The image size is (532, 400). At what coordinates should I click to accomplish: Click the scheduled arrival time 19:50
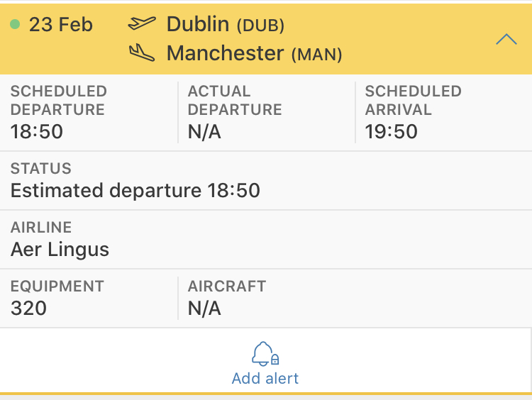392,132
